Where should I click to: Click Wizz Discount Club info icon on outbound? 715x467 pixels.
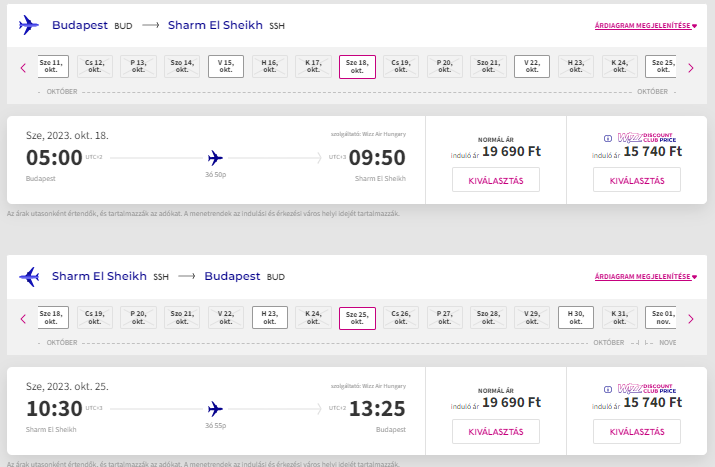pyautogui.click(x=608, y=138)
